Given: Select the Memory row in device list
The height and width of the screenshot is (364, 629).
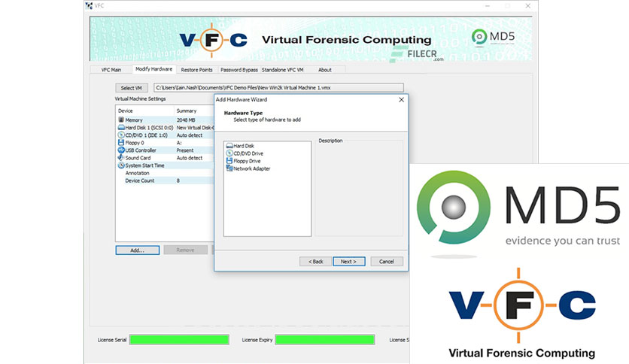Looking at the screenshot, I should pyautogui.click(x=166, y=120).
